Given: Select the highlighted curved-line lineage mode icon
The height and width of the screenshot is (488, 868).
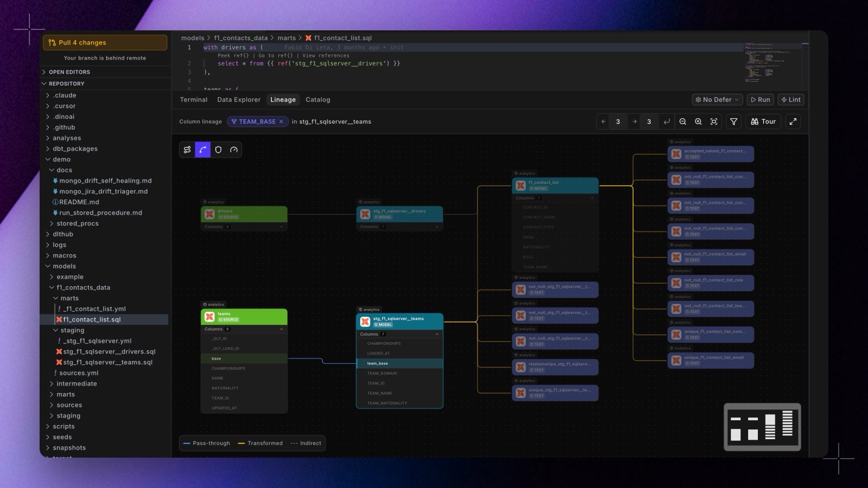Looking at the screenshot, I should (203, 150).
